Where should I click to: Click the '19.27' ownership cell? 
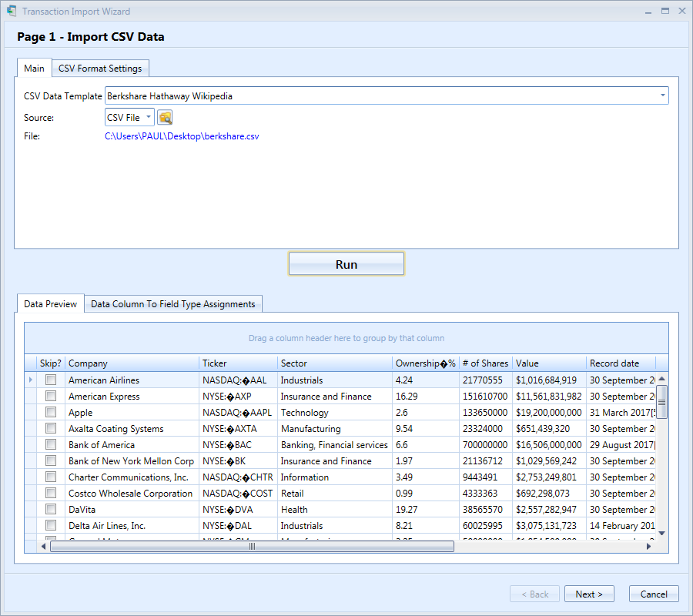(x=426, y=509)
